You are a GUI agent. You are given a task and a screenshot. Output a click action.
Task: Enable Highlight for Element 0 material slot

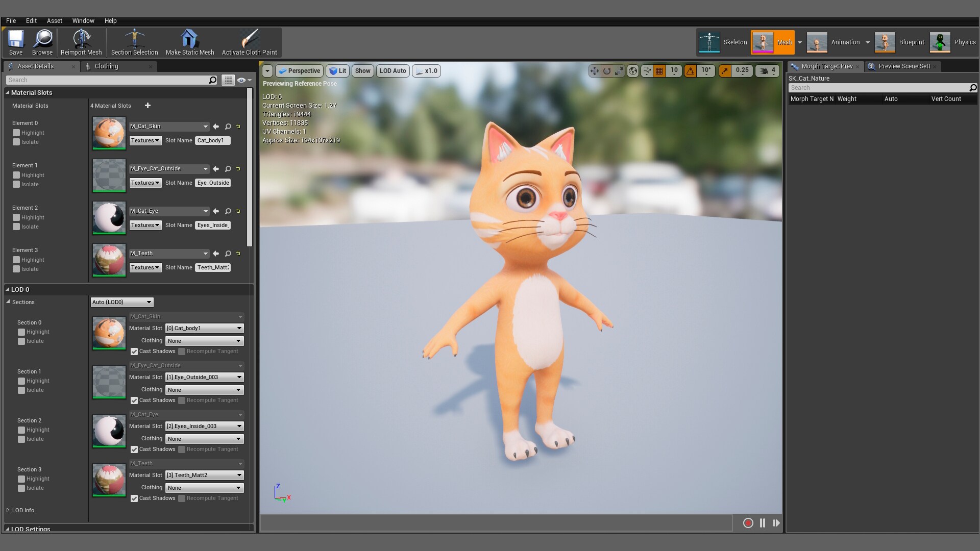17,133
